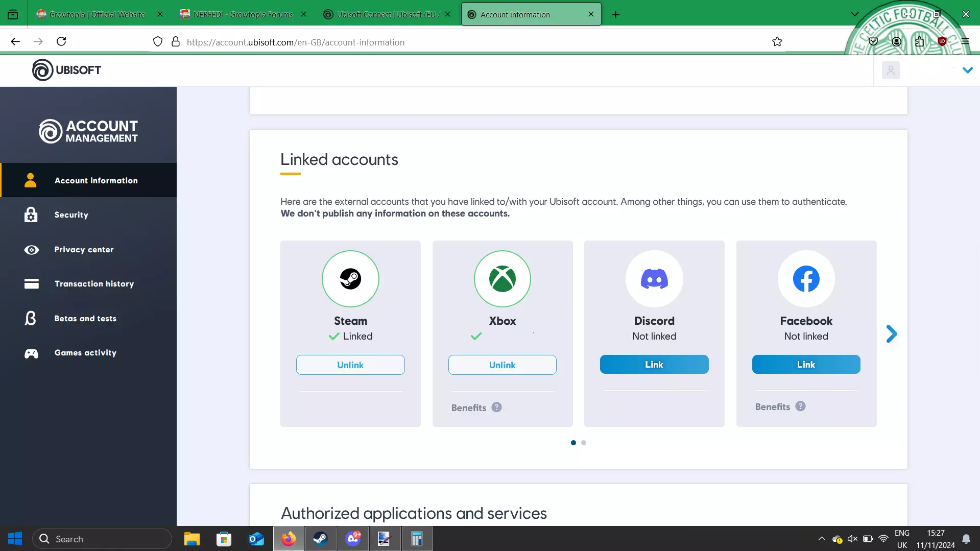Click the Xbox logo icon
The height and width of the screenshot is (551, 980).
503,279
